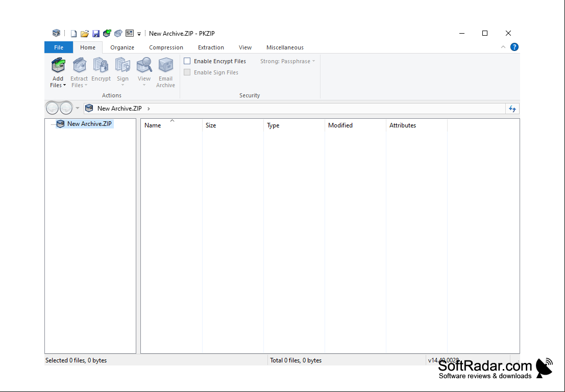Enable the Encrypt Files checkbox
This screenshot has width=565, height=392.
[187, 61]
